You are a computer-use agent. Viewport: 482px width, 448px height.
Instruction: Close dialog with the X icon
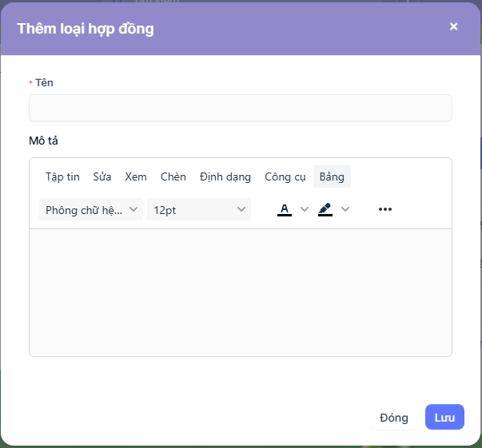[x=454, y=26]
